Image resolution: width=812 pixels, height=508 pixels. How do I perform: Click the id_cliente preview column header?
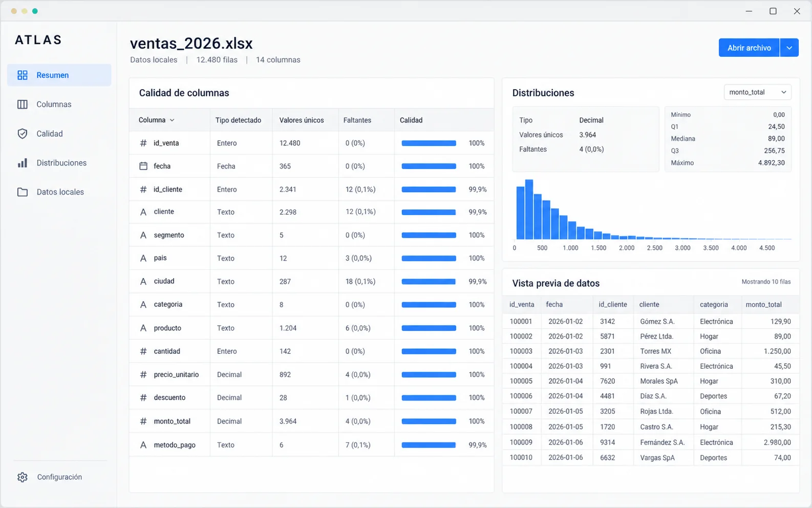[x=613, y=305]
